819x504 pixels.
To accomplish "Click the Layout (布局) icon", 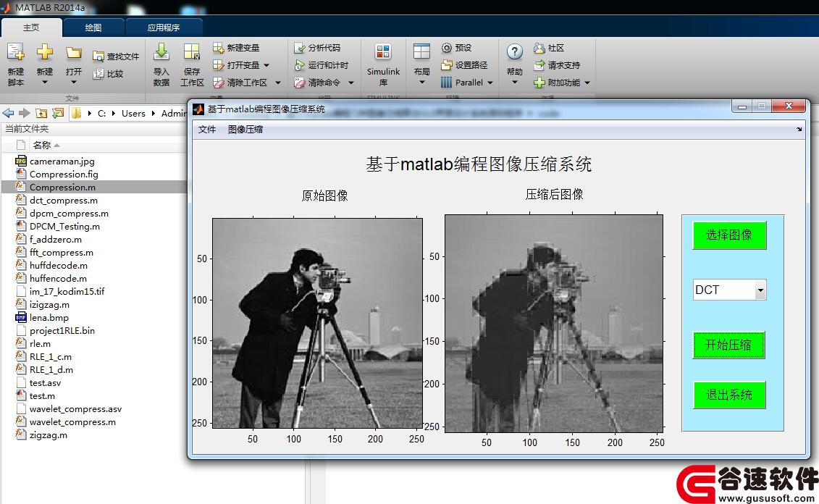I will pos(421,51).
